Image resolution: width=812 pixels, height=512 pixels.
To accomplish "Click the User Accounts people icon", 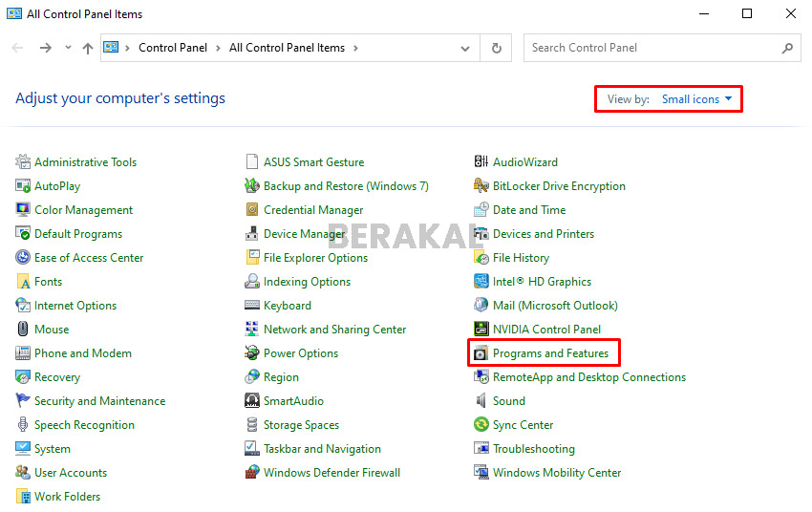I will [23, 472].
